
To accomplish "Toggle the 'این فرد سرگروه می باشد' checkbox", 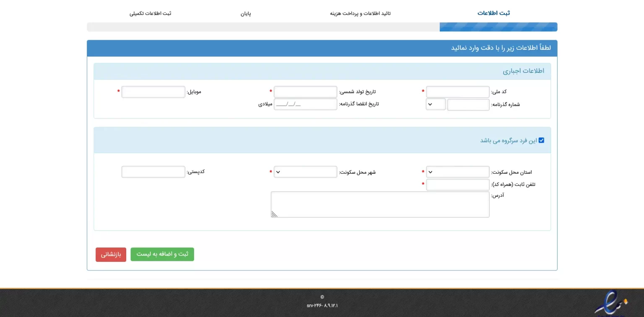I will pyautogui.click(x=541, y=140).
